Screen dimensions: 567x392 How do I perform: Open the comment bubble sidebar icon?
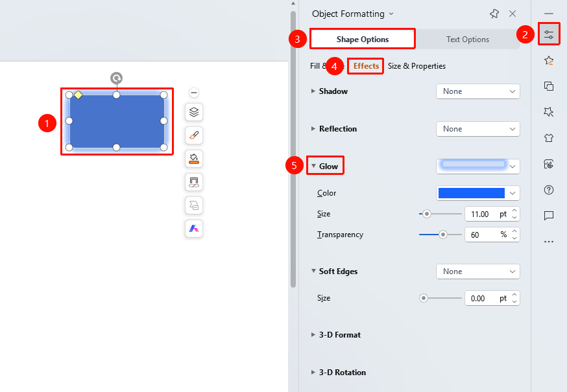point(549,216)
